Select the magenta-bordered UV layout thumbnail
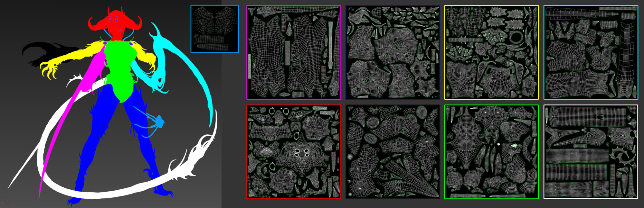Image resolution: width=644 pixels, height=208 pixels. [294, 52]
